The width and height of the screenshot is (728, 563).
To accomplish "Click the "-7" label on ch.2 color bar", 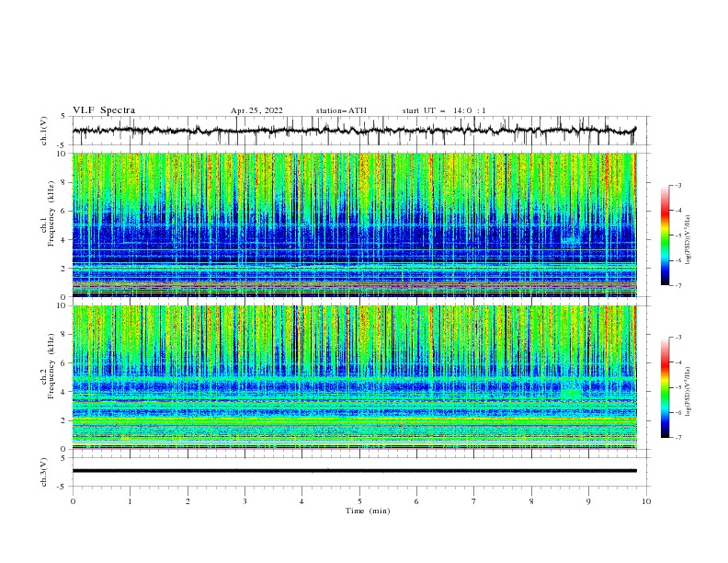I will pyautogui.click(x=677, y=438).
